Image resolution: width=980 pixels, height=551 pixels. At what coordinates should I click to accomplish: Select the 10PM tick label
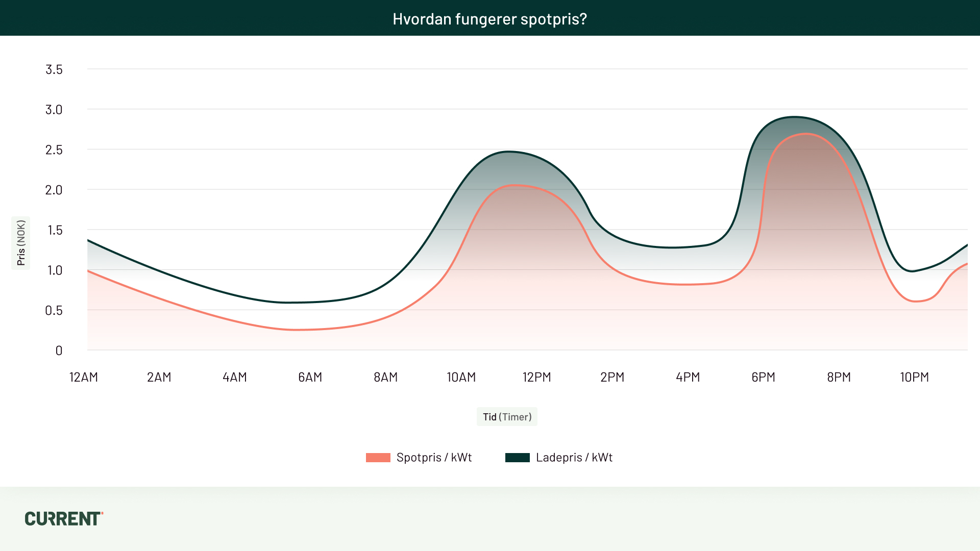click(x=915, y=378)
